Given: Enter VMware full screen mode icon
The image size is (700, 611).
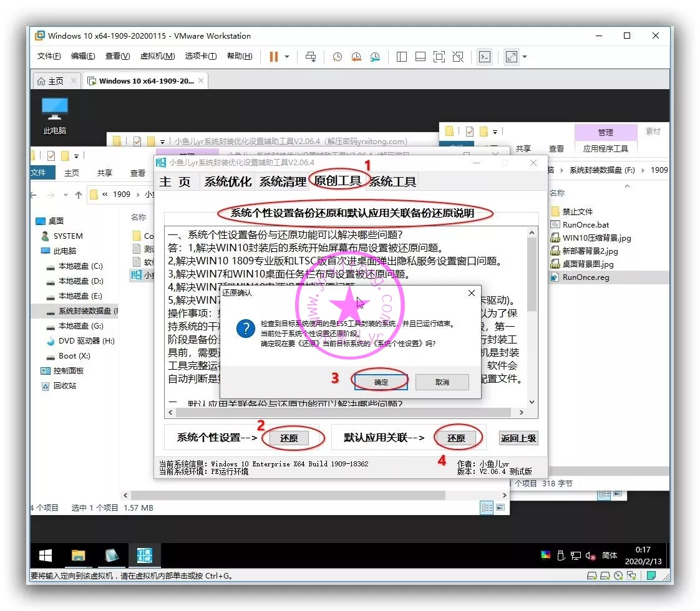Looking at the screenshot, I should pos(511,57).
